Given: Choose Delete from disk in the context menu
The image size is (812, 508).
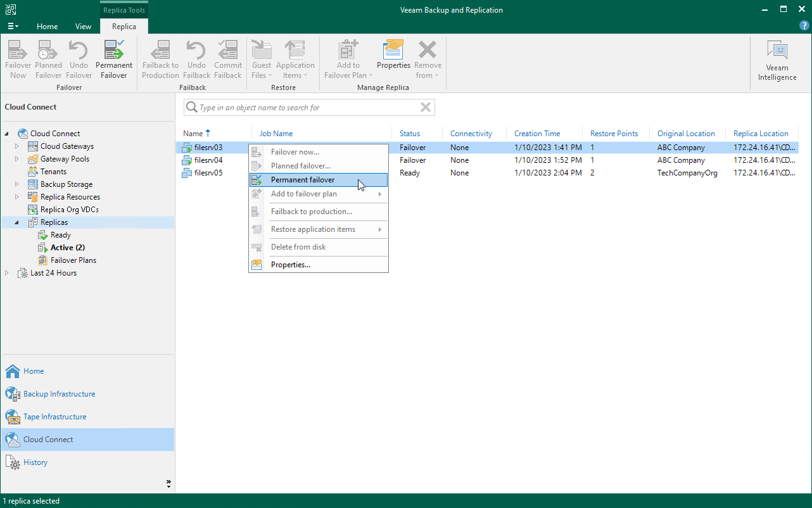Looking at the screenshot, I should [319, 247].
